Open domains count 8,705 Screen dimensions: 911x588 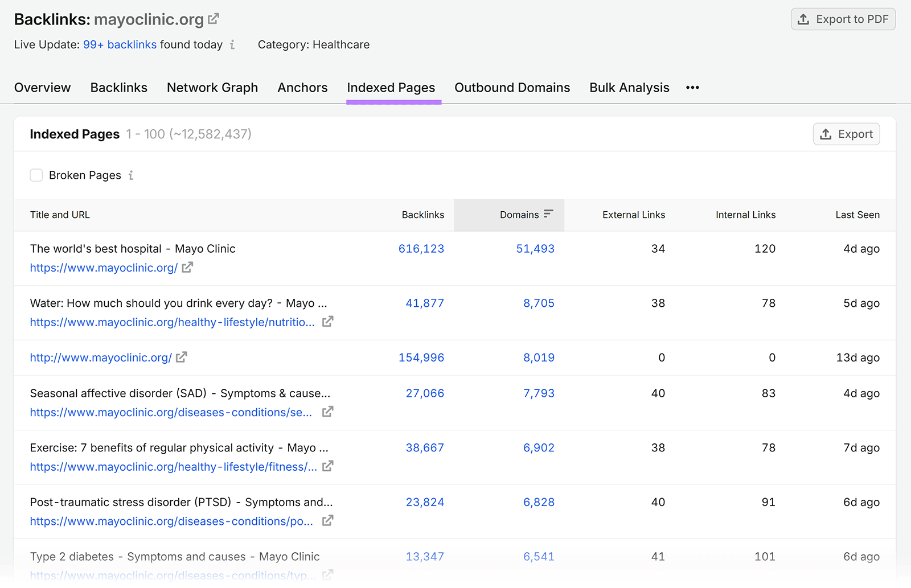539,303
